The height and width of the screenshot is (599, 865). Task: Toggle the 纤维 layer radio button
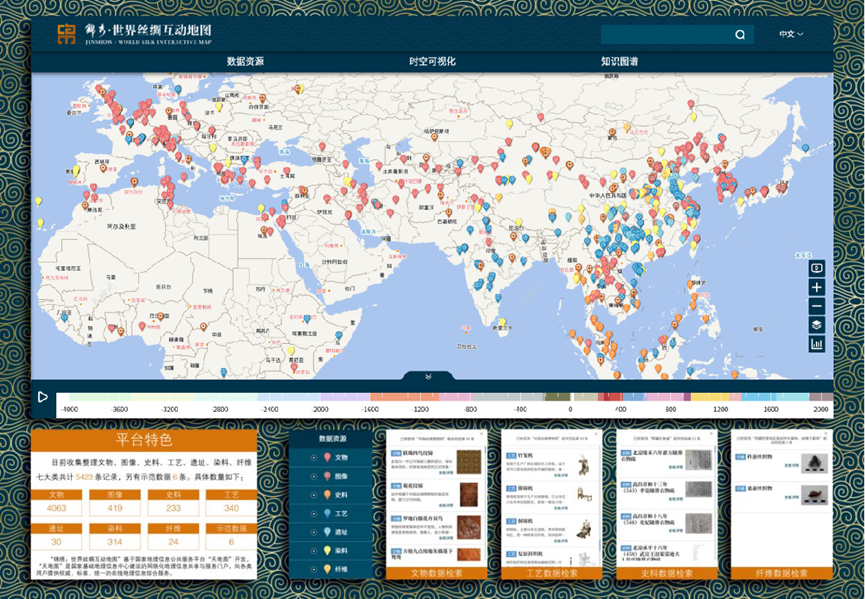(x=314, y=569)
